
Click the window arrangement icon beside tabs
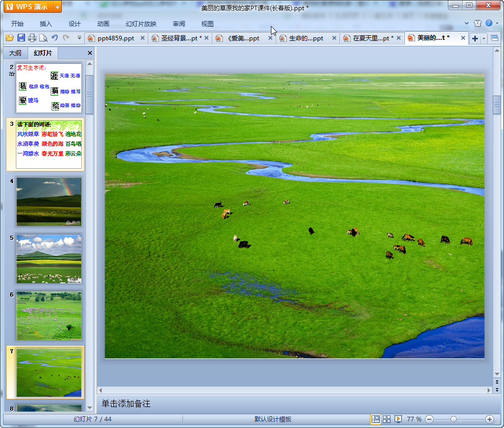pos(495,38)
